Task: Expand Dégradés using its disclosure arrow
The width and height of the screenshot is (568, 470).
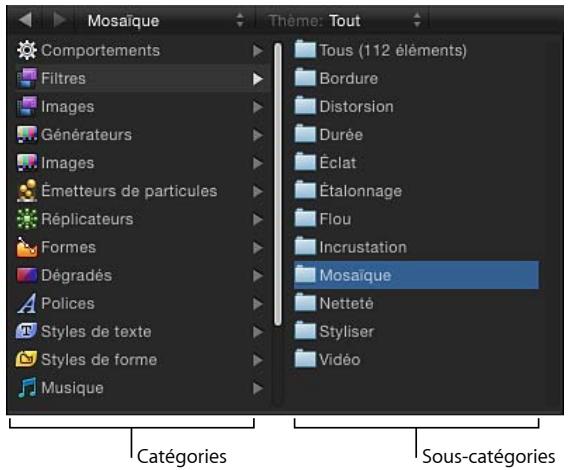Action: (258, 276)
